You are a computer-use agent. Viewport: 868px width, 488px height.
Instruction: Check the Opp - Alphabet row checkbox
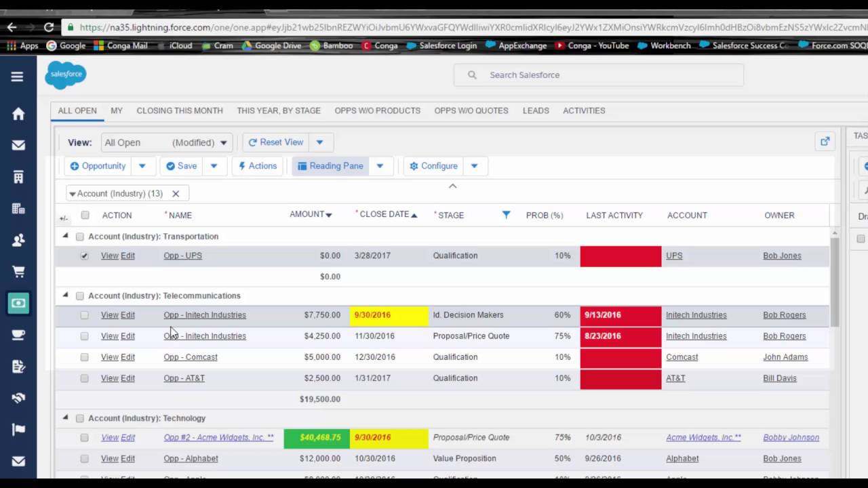click(84, 459)
